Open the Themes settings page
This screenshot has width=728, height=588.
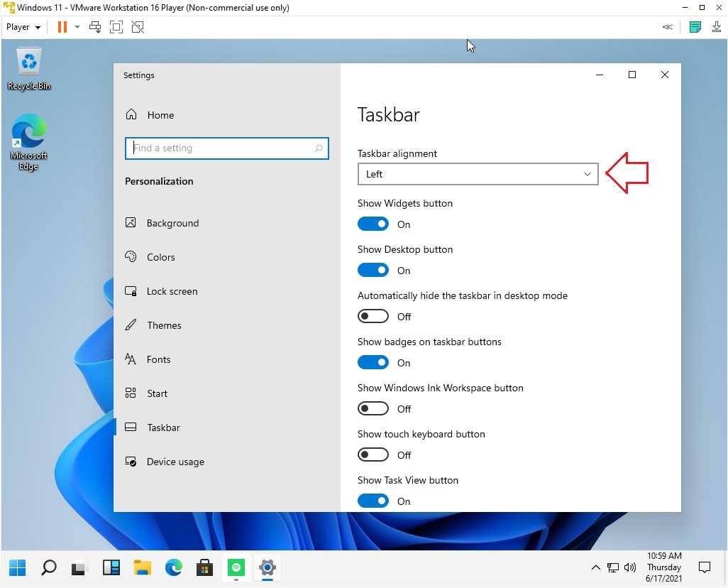point(153,325)
